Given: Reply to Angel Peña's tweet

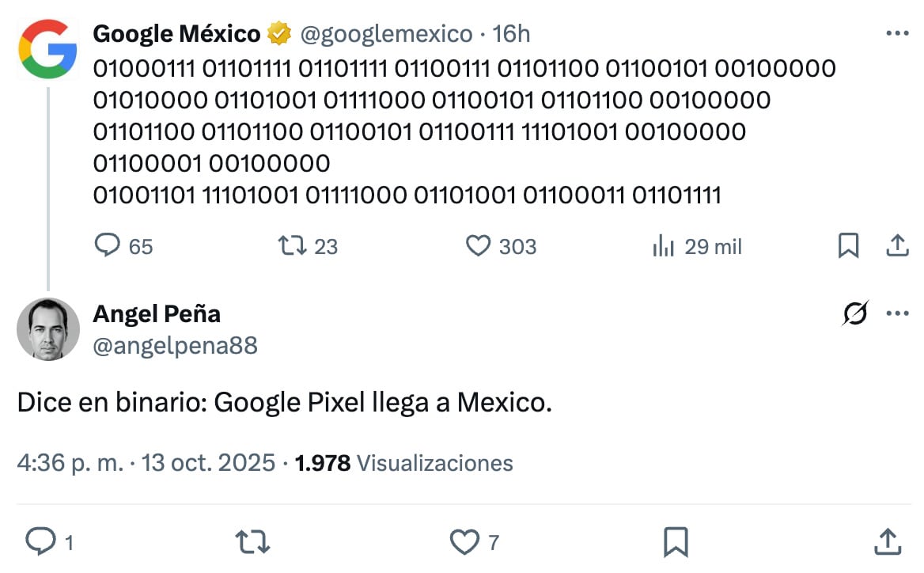Looking at the screenshot, I should click(40, 541).
